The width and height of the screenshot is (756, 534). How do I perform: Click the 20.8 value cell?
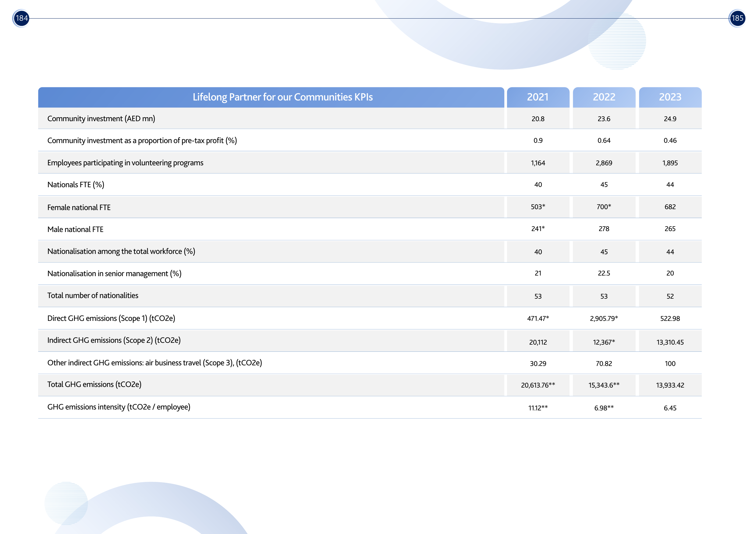tap(538, 119)
